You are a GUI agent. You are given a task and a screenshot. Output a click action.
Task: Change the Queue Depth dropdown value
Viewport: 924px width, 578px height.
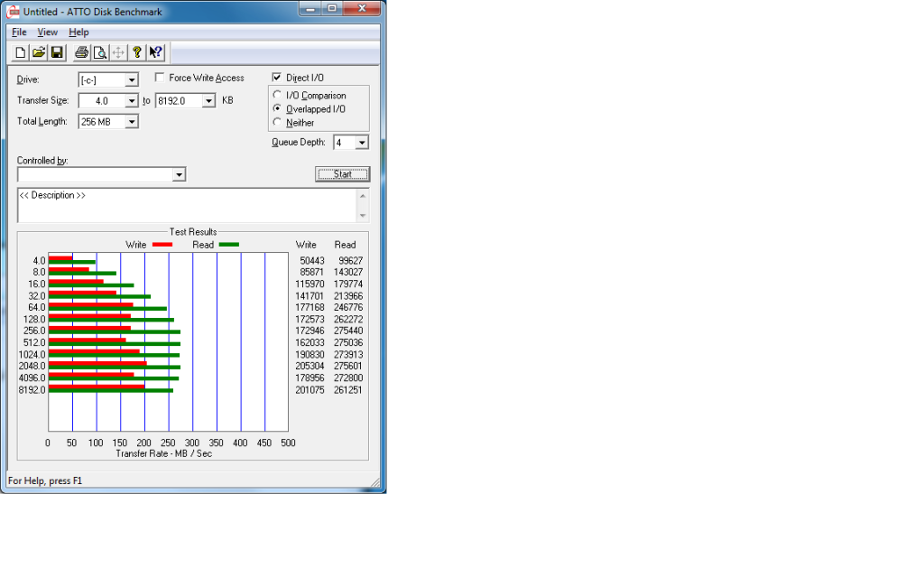pyautogui.click(x=362, y=143)
